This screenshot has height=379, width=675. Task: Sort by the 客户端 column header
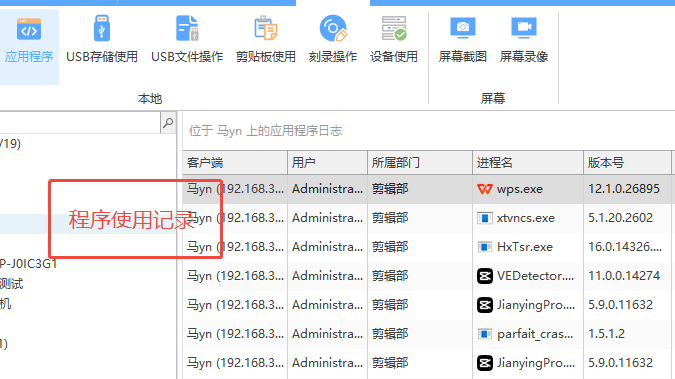[x=235, y=163]
